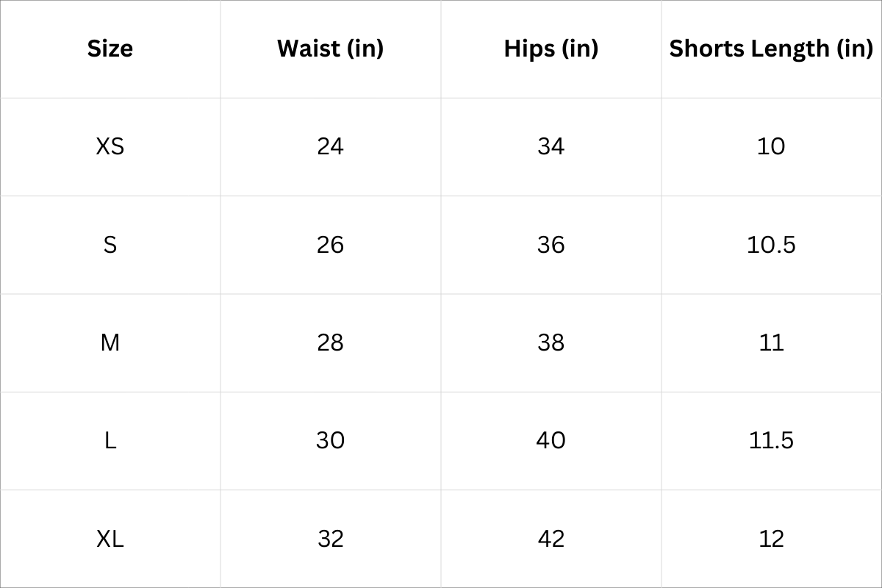
Task: Click the hips value 40
Action: pos(551,440)
